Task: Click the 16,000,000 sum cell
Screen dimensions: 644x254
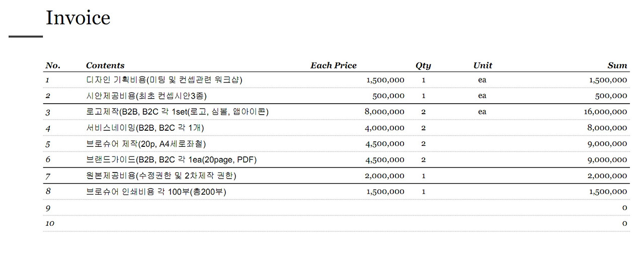Action: (605, 112)
